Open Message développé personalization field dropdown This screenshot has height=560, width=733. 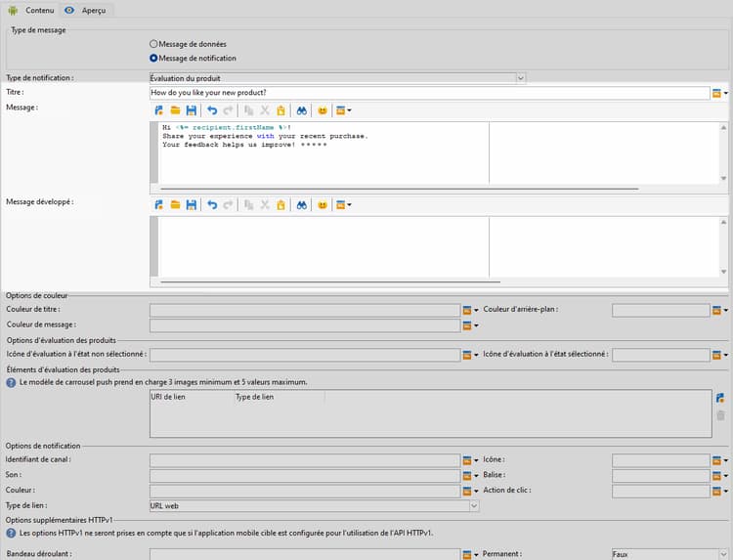click(x=344, y=204)
